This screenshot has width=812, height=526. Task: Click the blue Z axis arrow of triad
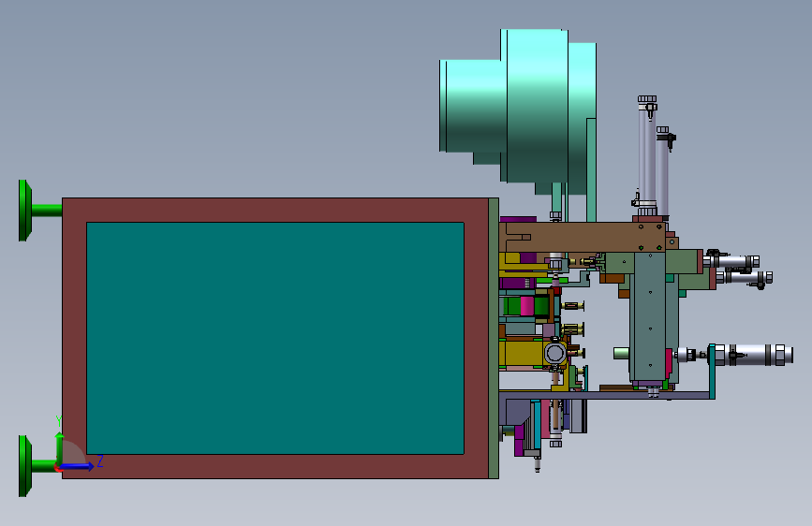tap(78, 466)
